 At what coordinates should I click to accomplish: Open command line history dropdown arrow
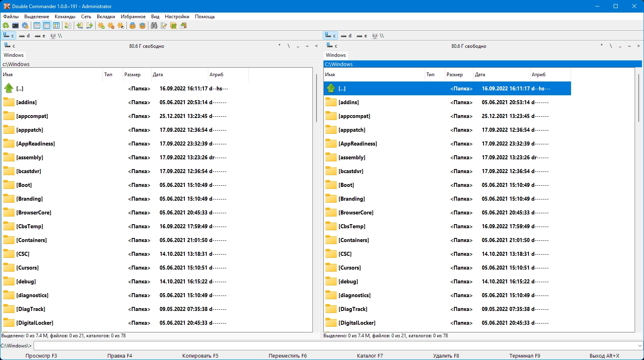[x=640, y=346]
